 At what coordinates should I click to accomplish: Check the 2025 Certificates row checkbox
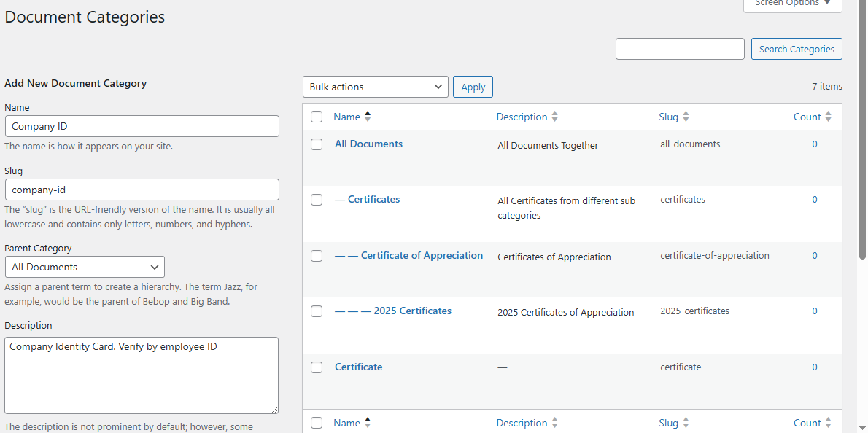[x=317, y=311]
